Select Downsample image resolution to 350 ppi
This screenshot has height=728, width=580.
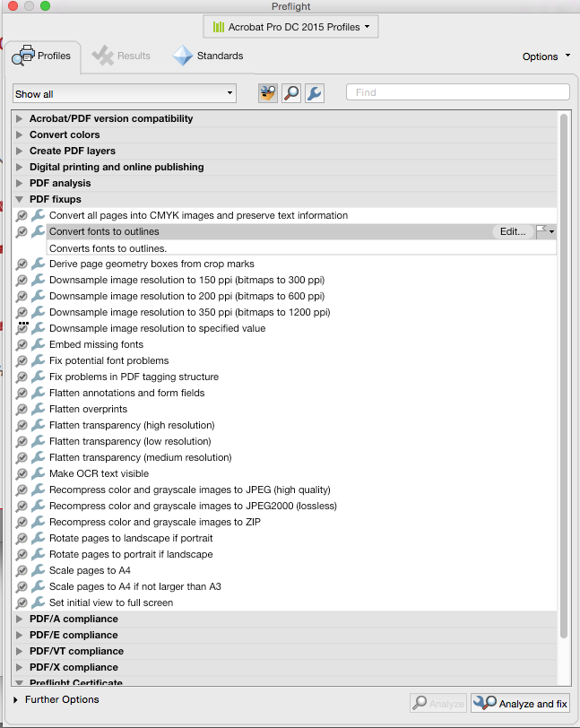click(x=189, y=312)
